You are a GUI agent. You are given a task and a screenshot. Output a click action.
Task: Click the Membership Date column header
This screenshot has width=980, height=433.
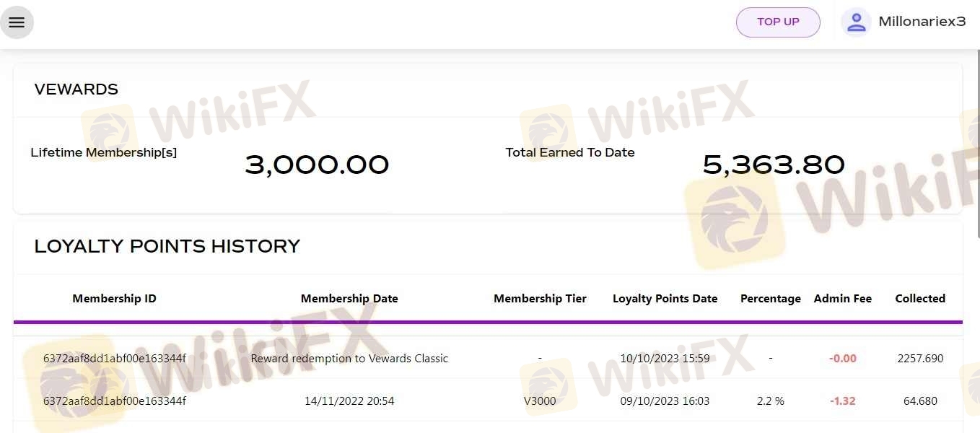[x=349, y=299]
